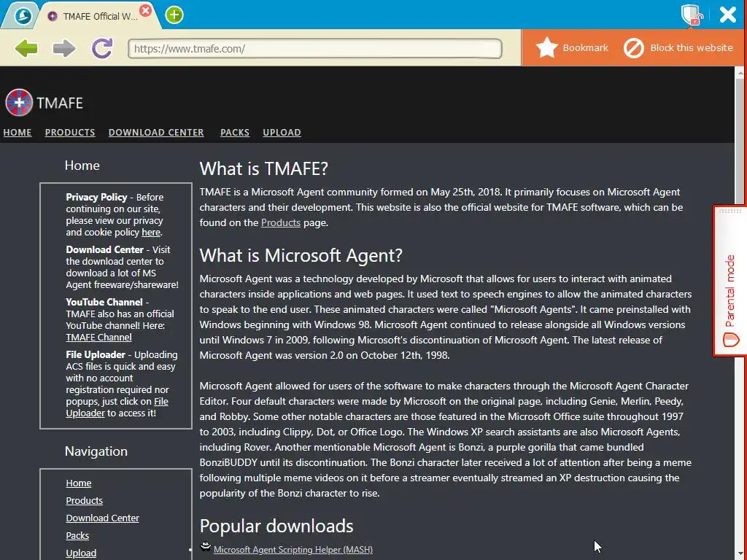This screenshot has height=560, width=747.
Task: Click the sidebar 'Navigation' heading
Action: pos(96,451)
